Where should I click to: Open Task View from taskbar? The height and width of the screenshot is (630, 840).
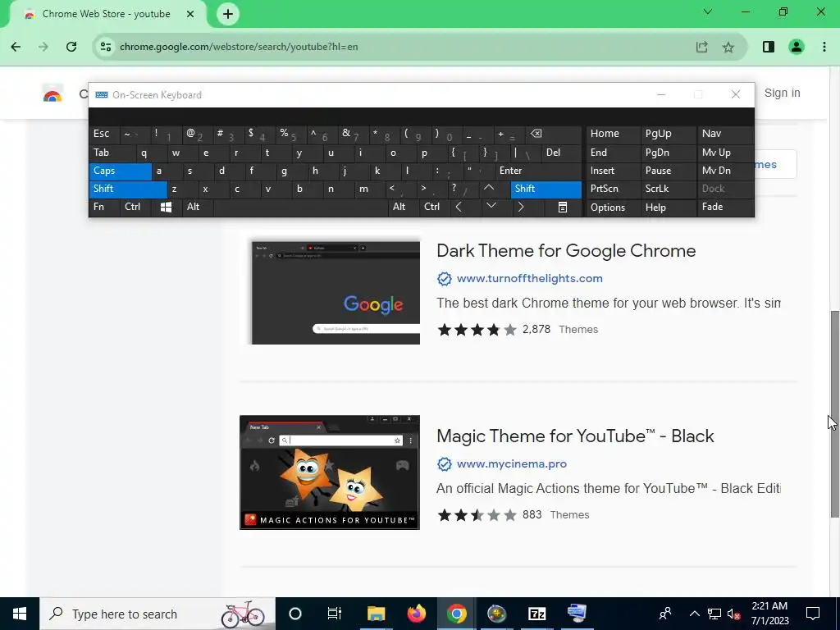[335, 614]
